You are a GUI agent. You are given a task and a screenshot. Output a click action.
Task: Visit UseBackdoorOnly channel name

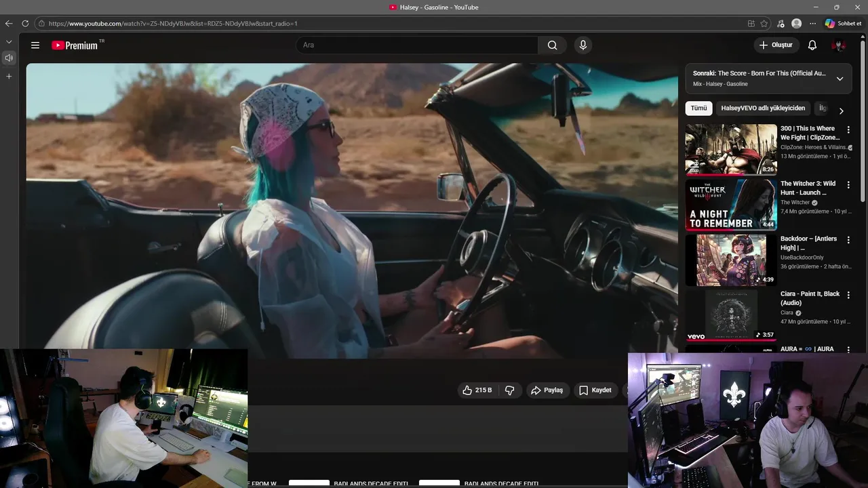point(802,258)
